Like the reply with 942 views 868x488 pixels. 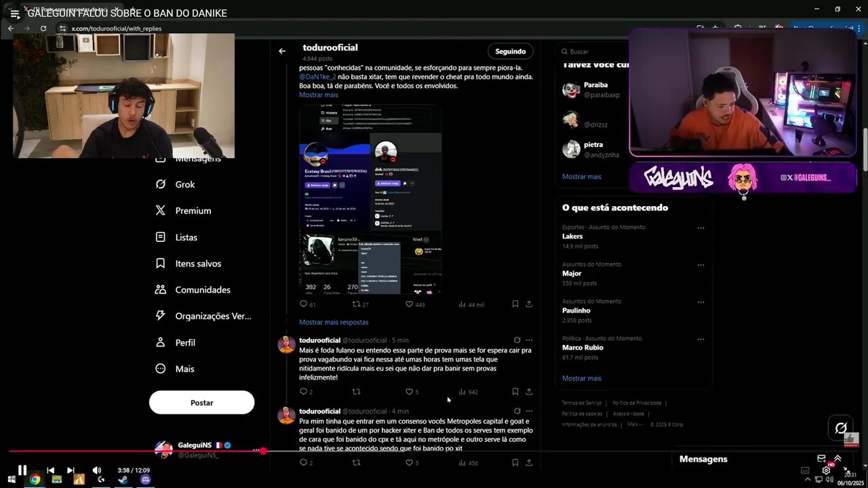click(412, 392)
